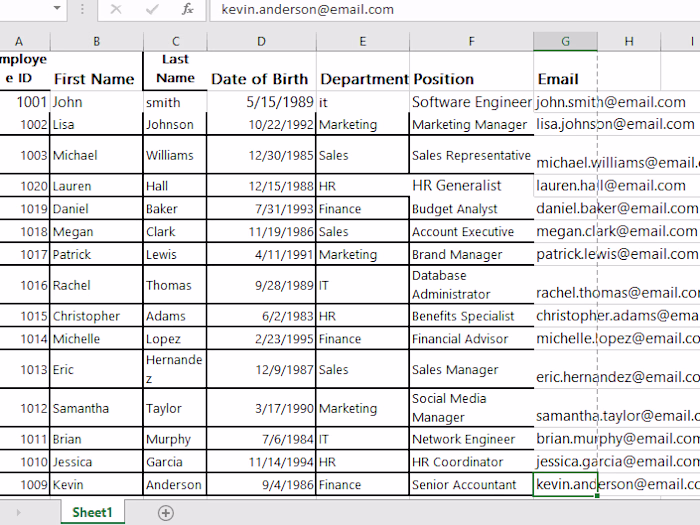Select the 'Benefits Specialist' cell
The image size is (700, 525).
(x=471, y=316)
